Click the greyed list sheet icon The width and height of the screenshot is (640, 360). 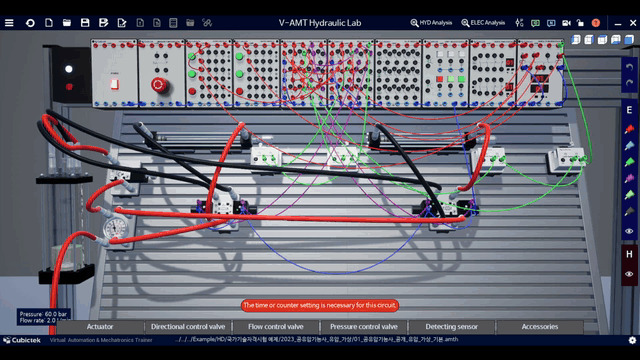[173, 23]
